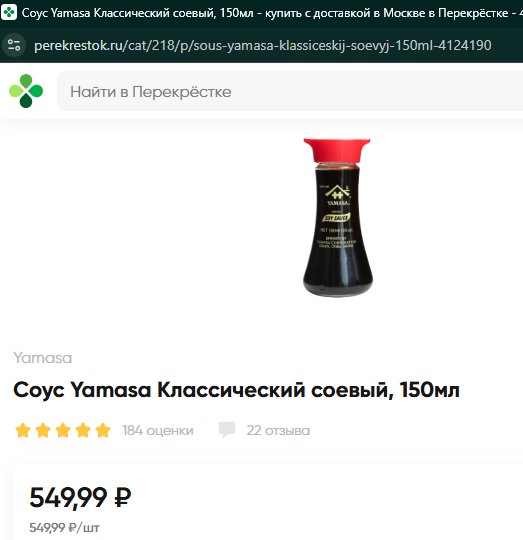Screen dimensions: 523x540
Task: Select the first rating star
Action: coord(23,430)
